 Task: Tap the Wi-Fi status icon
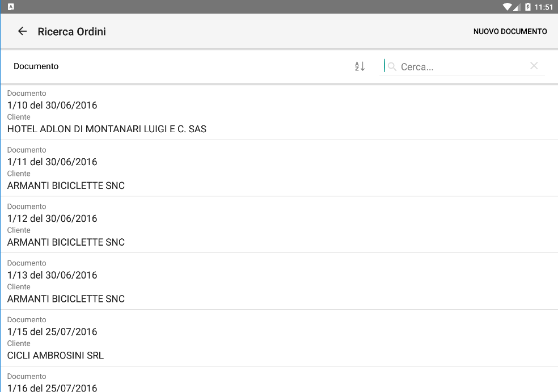point(507,7)
